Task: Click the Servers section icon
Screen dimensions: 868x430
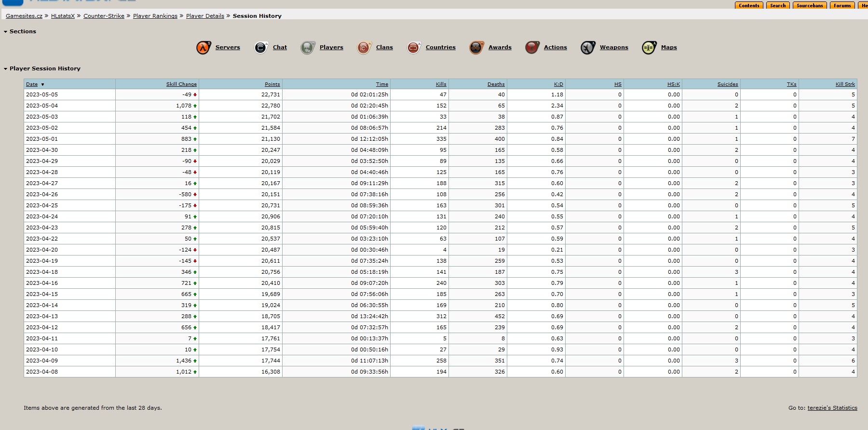Action: [x=203, y=48]
